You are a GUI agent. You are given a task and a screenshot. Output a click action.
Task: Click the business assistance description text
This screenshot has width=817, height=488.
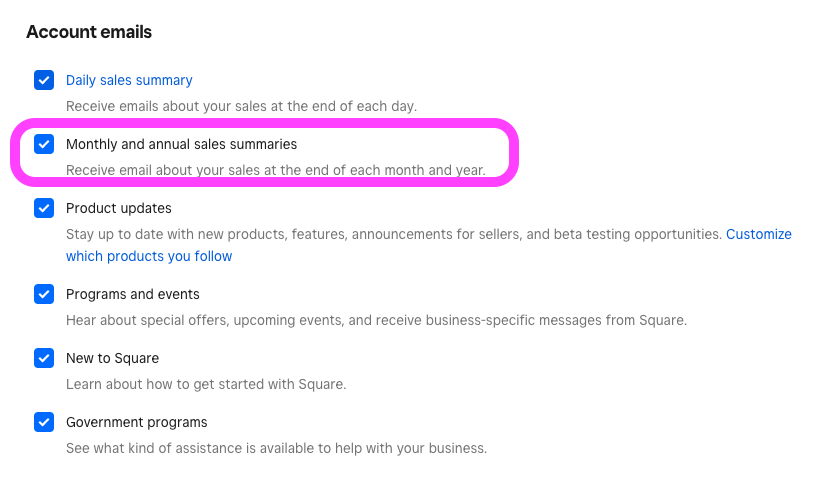(276, 448)
